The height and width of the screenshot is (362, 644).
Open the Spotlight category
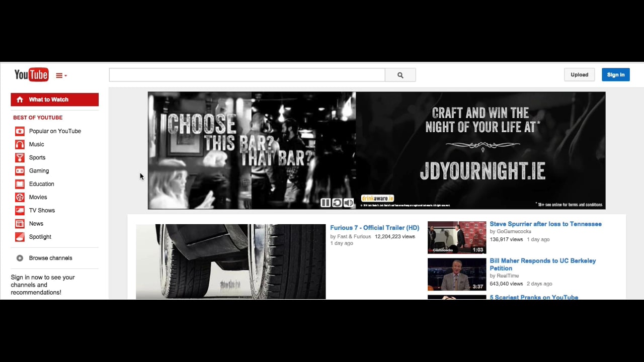[x=40, y=237]
